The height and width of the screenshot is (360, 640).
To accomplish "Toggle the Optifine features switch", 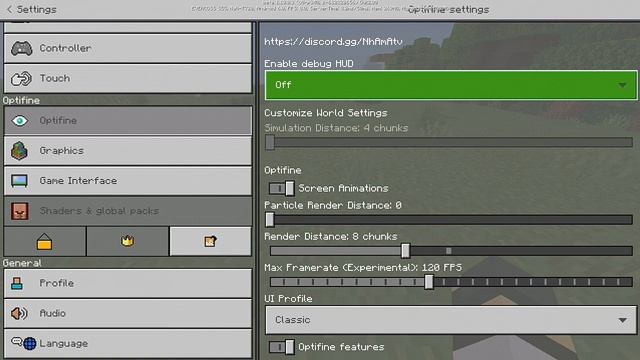I will click(281, 347).
